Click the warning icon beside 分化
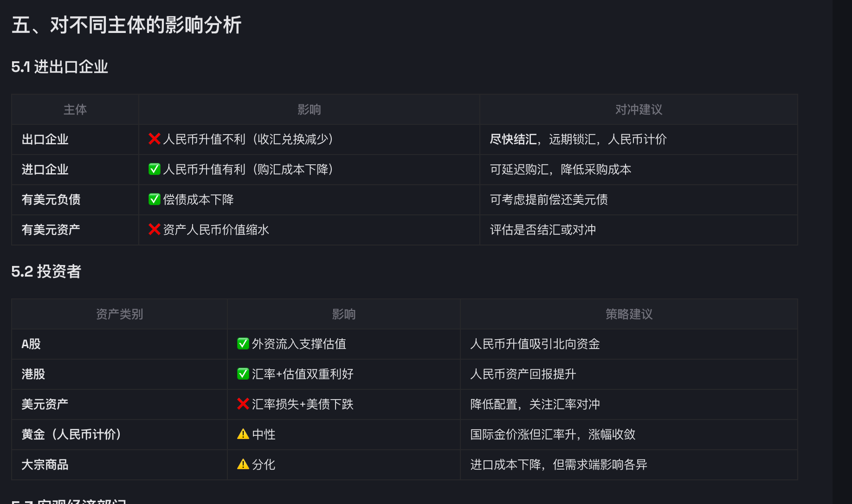852x504 pixels. tap(243, 464)
